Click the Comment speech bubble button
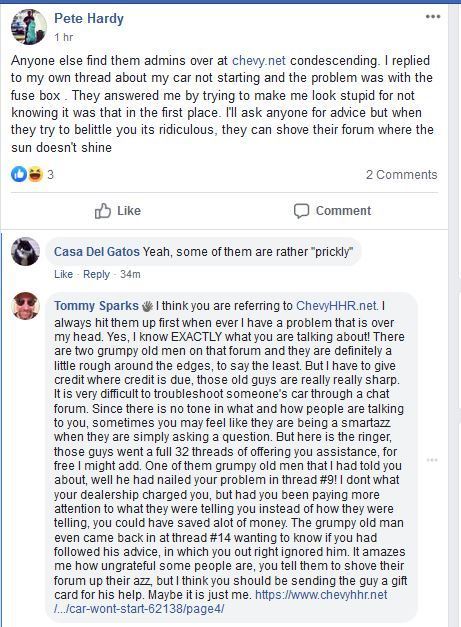 pos(332,211)
